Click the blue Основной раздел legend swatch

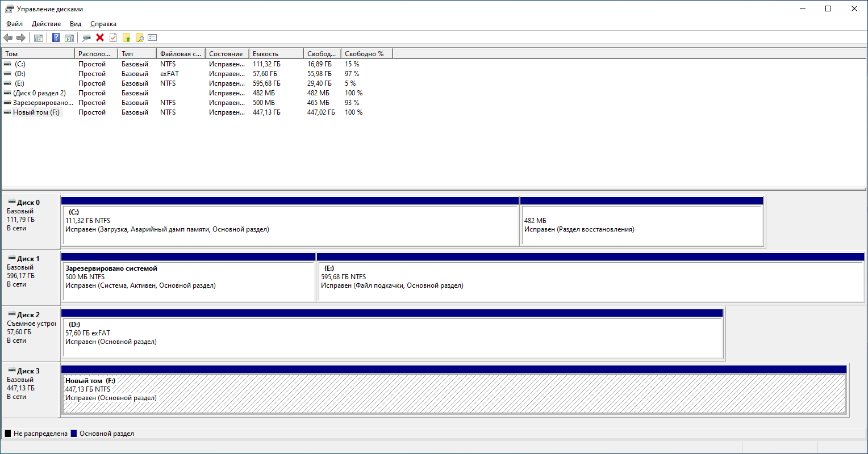(74, 434)
